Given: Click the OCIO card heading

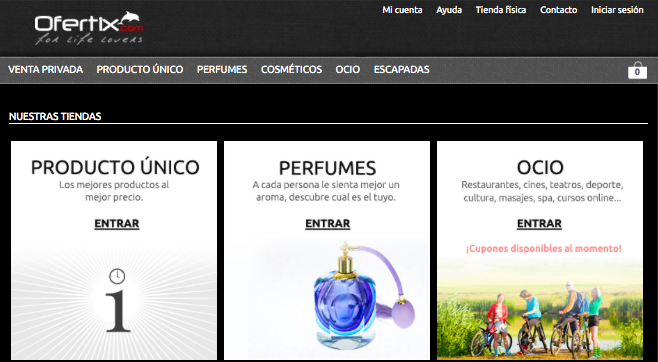Looking at the screenshot, I should click(x=540, y=167).
